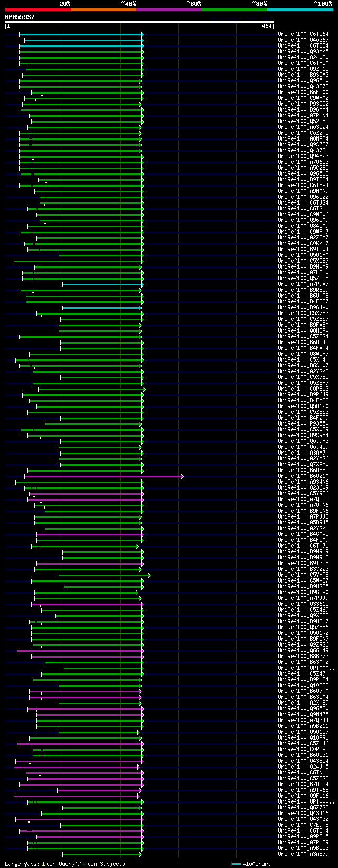The width and height of the screenshot is (338, 868).
Task: Click the green bar for UniRef100_C5YHR8
Action: (105, 575)
